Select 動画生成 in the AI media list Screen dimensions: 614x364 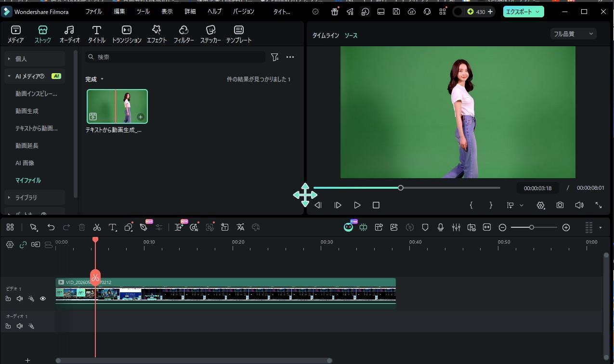pyautogui.click(x=27, y=111)
